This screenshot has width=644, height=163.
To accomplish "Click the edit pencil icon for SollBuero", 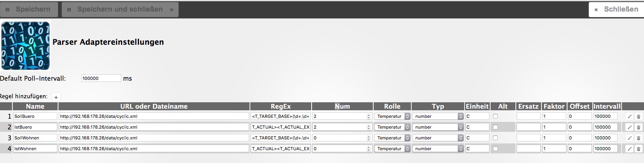I will pyautogui.click(x=629, y=116).
